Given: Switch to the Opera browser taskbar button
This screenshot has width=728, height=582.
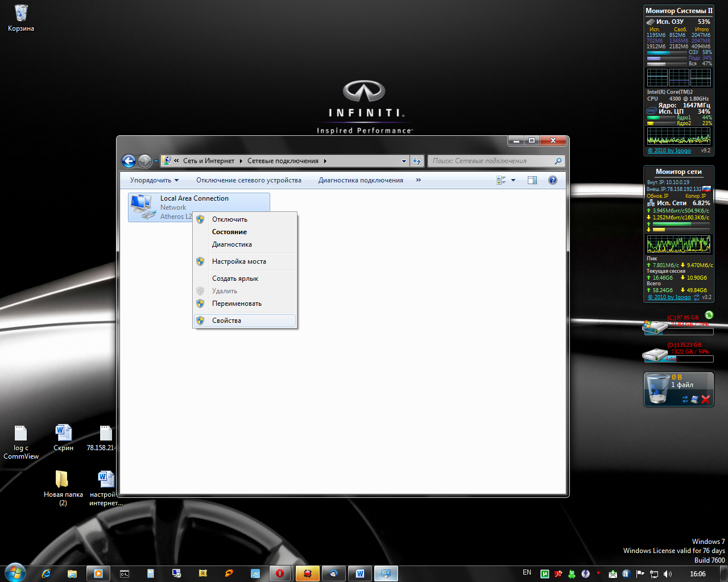Looking at the screenshot, I should point(279,573).
